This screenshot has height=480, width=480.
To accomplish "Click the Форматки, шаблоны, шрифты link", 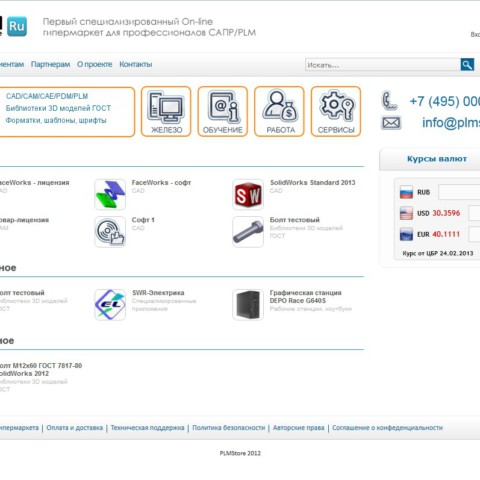I will click(x=56, y=120).
